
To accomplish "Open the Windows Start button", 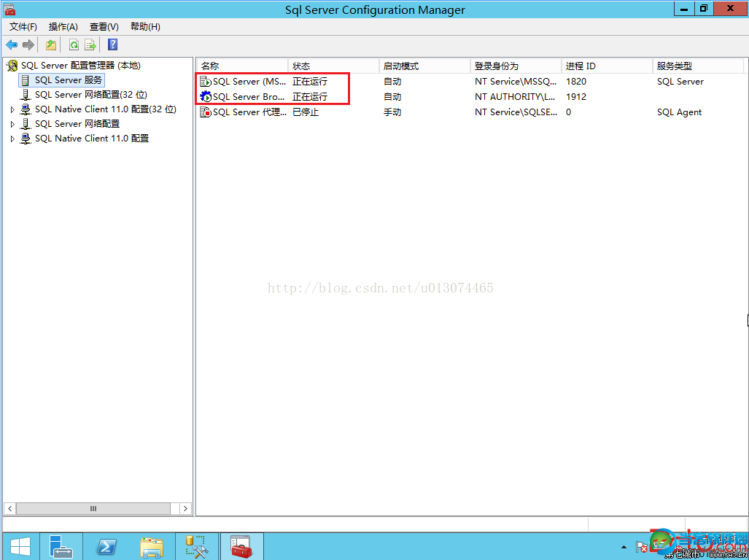I will [20, 546].
